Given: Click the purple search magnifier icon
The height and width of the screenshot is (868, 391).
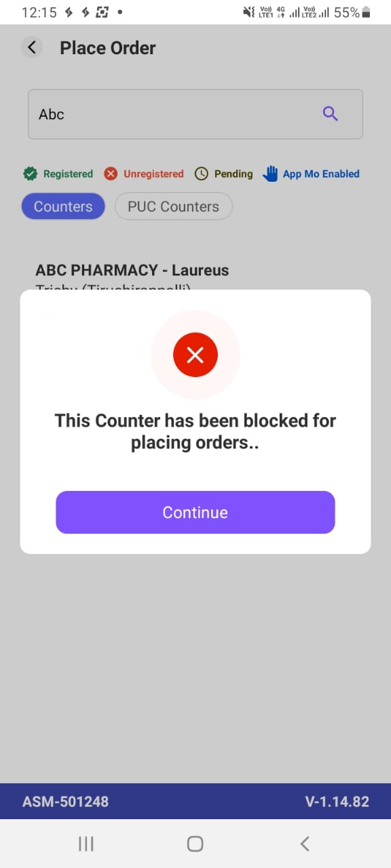Looking at the screenshot, I should 331,114.
